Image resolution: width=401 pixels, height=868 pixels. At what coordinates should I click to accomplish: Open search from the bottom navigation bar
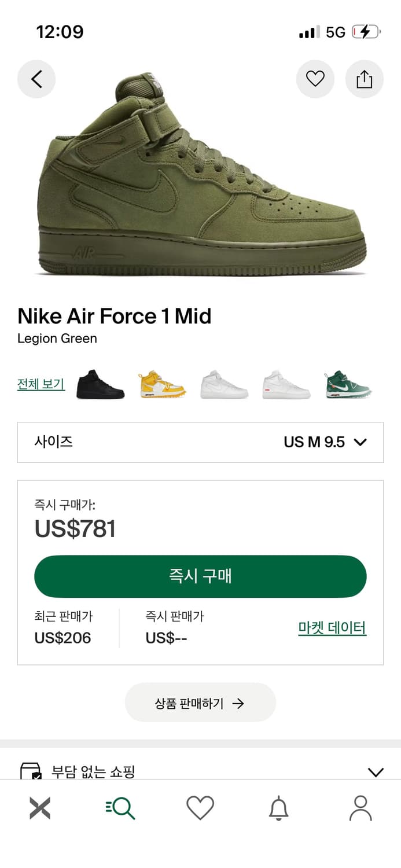[120, 808]
